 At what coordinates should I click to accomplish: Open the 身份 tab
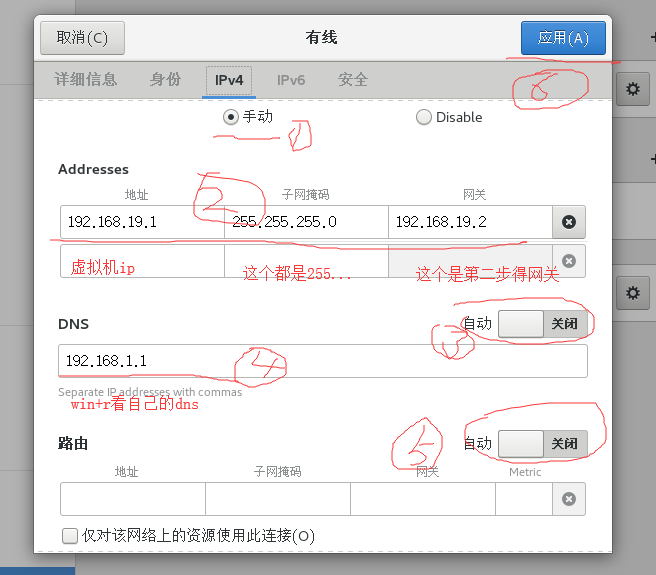[165, 80]
